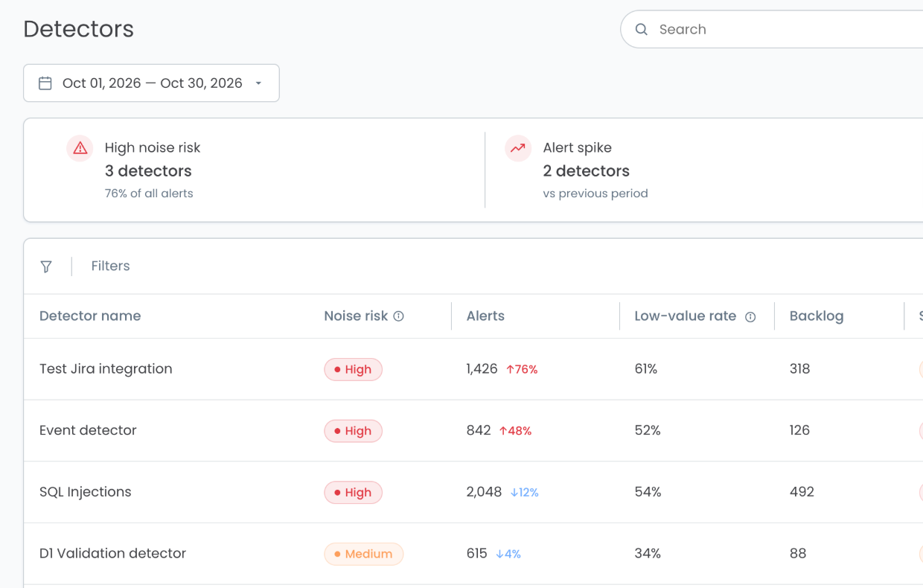Click the backlog value 492
923x588 pixels.
(x=802, y=492)
